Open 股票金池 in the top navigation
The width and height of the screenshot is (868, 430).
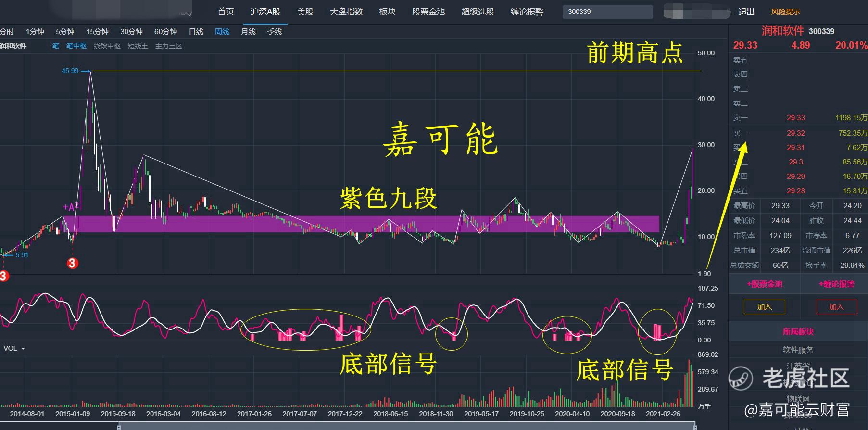[428, 12]
